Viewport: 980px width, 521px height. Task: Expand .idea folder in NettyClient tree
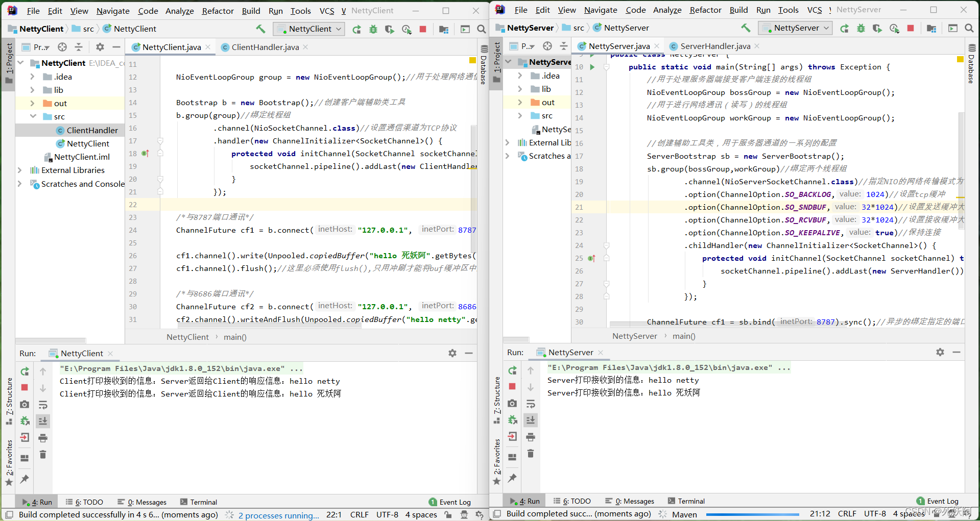pos(32,77)
